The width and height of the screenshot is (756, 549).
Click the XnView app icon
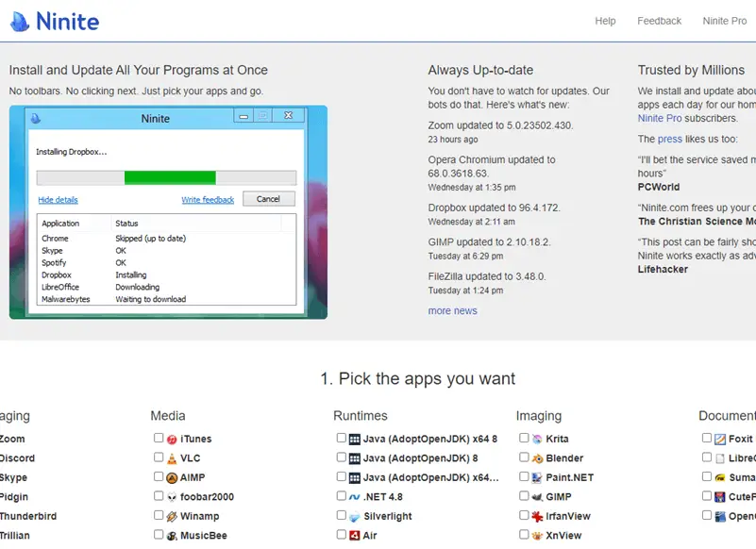pos(537,536)
